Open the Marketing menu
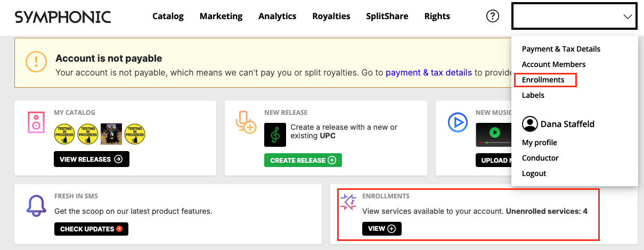The height and width of the screenshot is (250, 644). (x=221, y=16)
